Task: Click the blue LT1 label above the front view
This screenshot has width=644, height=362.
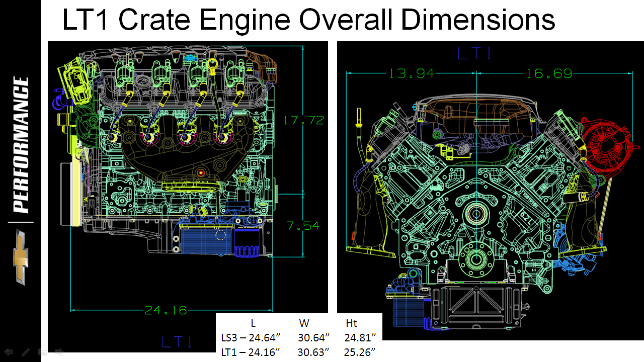Action: [475, 53]
